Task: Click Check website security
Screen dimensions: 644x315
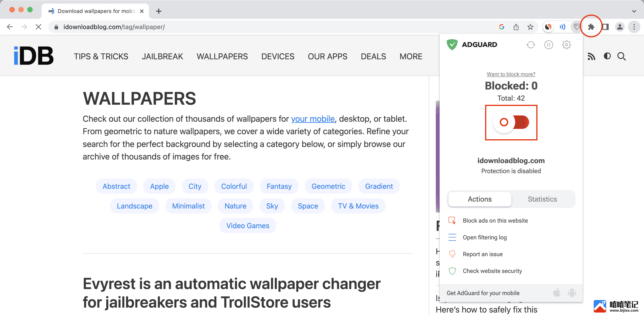Action: coord(492,271)
